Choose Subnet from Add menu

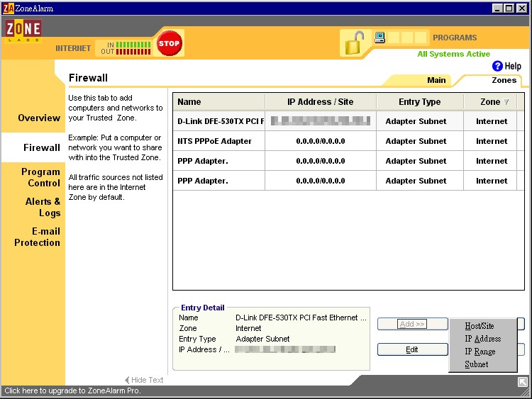477,364
